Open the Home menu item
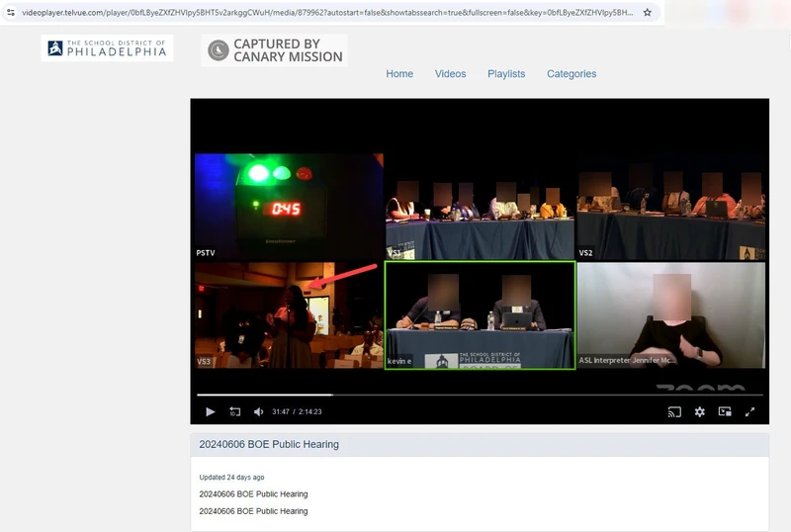The width and height of the screenshot is (791, 532). pos(399,74)
